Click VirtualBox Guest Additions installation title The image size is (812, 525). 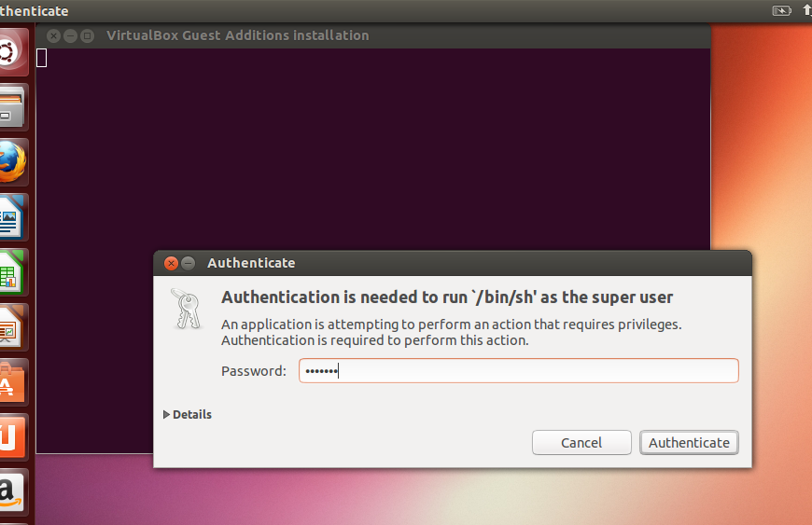tap(238, 35)
